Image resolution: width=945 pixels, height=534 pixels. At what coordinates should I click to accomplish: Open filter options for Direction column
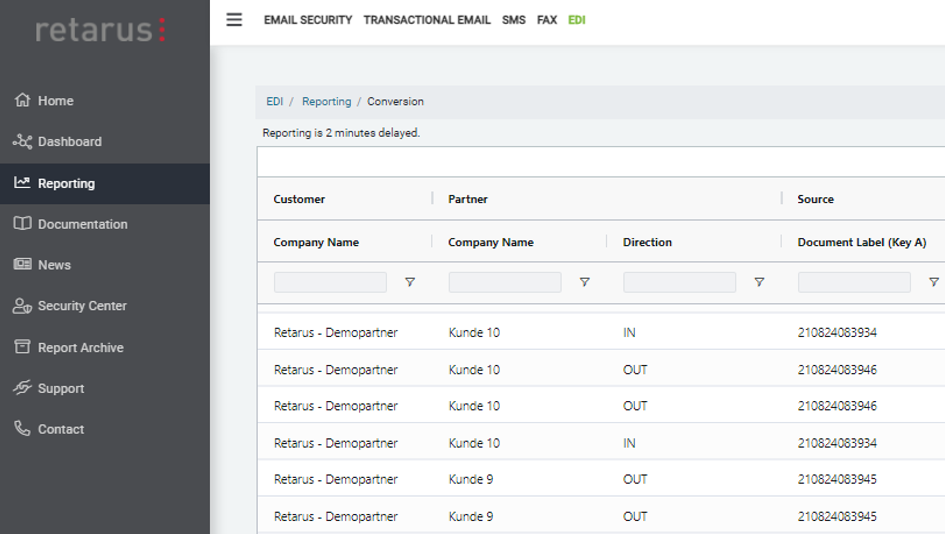click(759, 283)
